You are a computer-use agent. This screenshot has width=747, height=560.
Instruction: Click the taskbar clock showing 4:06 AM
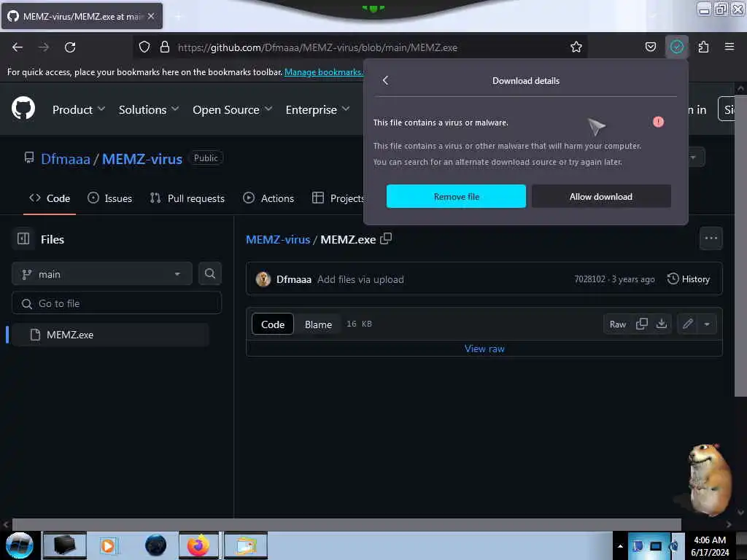tap(710, 546)
